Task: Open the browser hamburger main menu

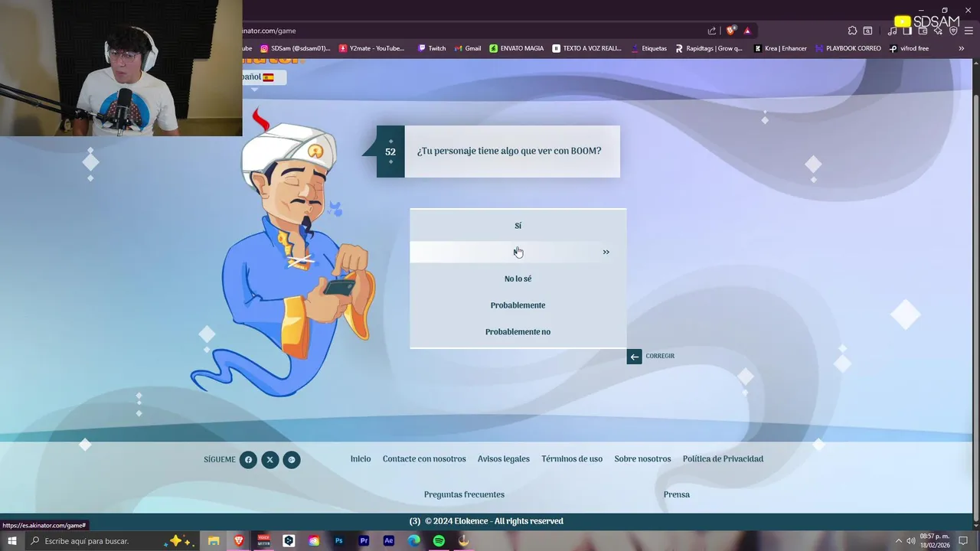Action: (x=969, y=31)
